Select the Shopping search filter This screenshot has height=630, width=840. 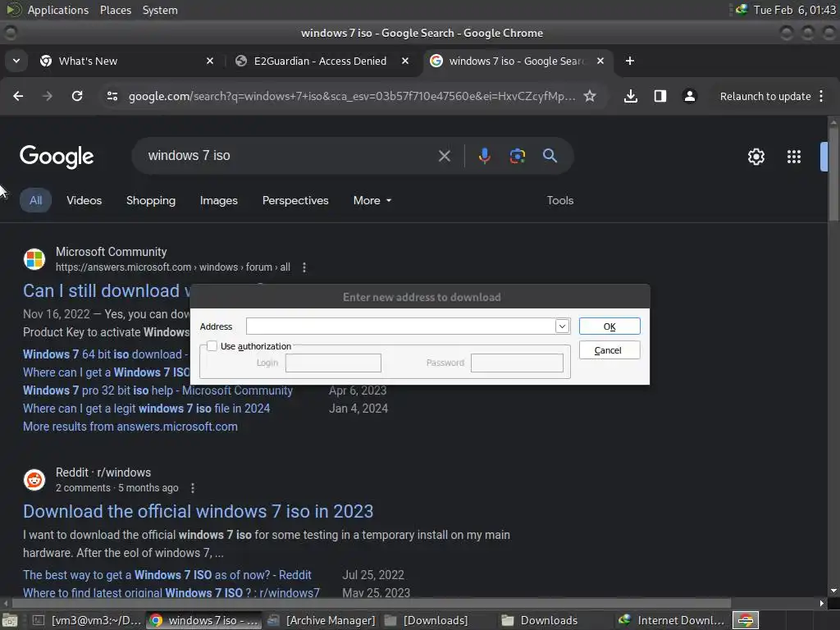[151, 200]
